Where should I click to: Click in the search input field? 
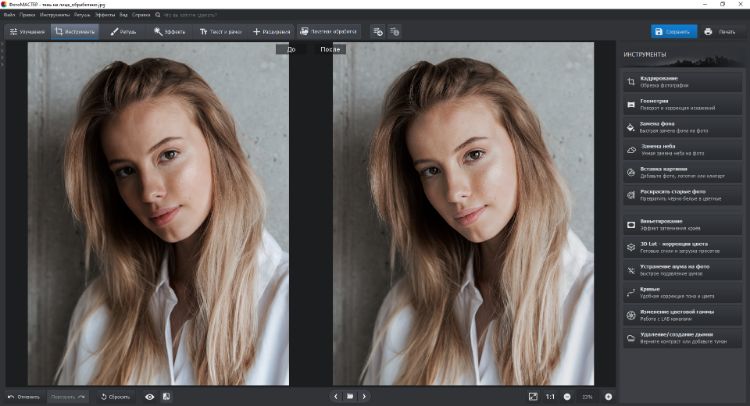coord(190,15)
